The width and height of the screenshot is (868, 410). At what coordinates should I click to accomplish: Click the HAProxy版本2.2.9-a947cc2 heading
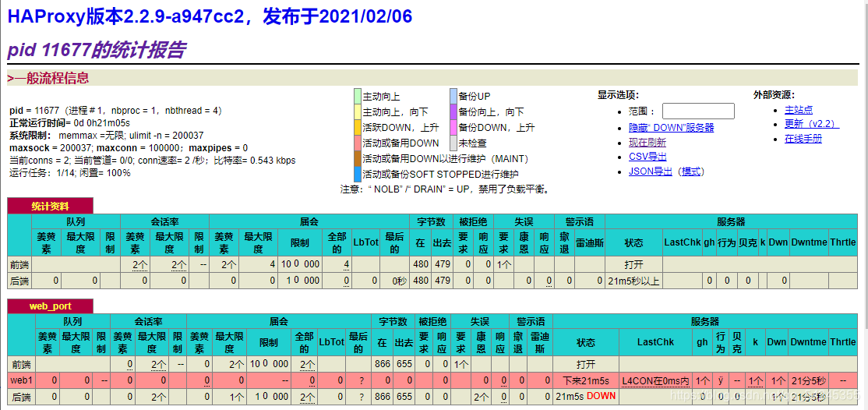tap(210, 16)
